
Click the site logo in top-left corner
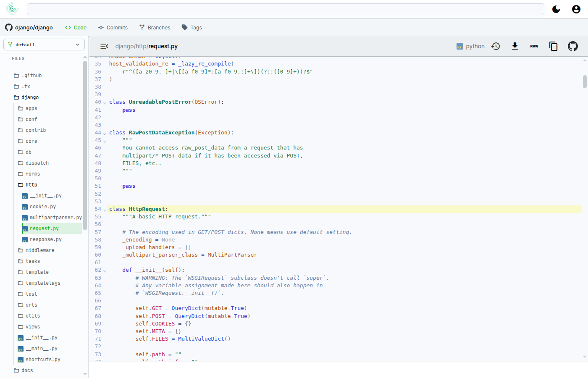[x=13, y=9]
